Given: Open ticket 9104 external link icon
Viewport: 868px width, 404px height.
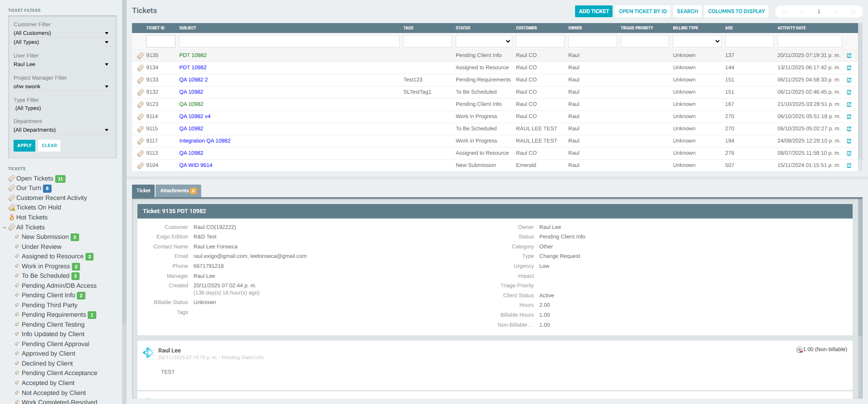Looking at the screenshot, I should (849, 166).
